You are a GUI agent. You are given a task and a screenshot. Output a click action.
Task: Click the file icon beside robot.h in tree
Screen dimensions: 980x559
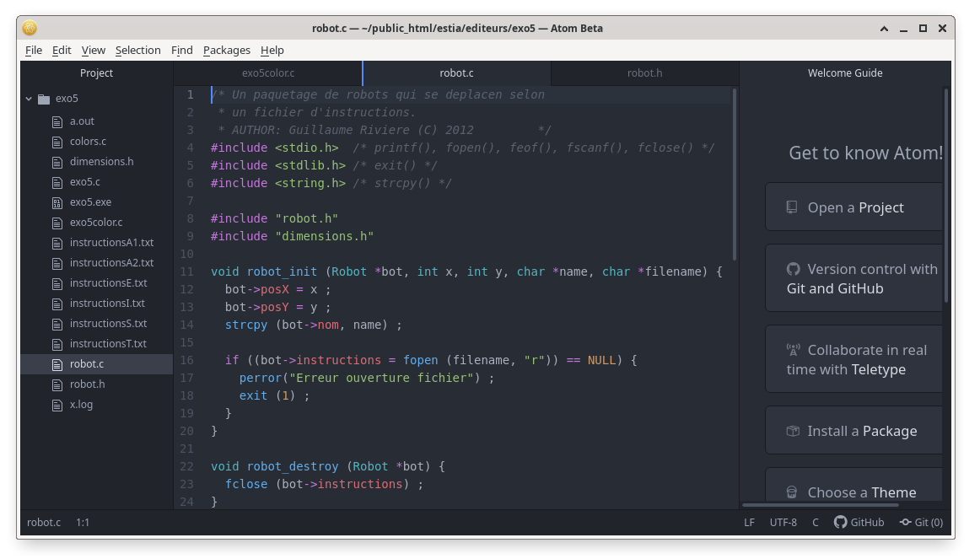click(57, 384)
